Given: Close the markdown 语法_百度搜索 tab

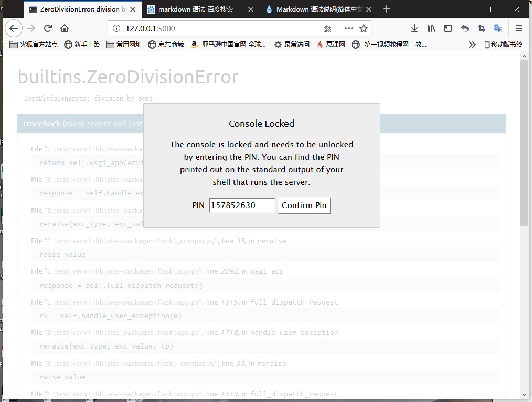Looking at the screenshot, I should (251, 9).
